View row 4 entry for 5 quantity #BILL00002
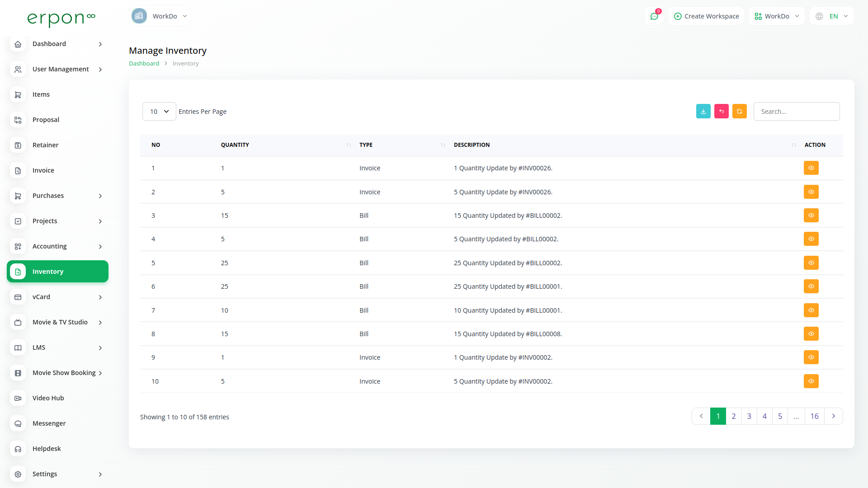868x488 pixels. click(x=811, y=239)
